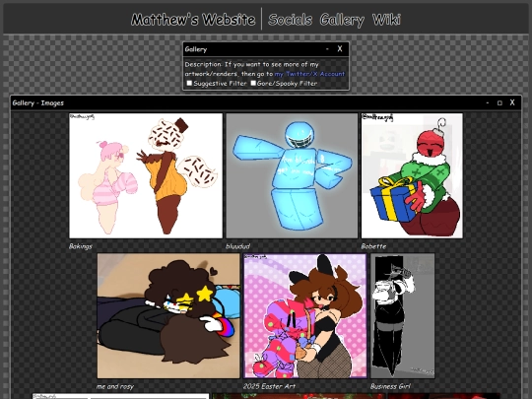Image resolution: width=532 pixels, height=399 pixels.
Task: Click the bluudud caption text
Action: pyautogui.click(x=237, y=246)
